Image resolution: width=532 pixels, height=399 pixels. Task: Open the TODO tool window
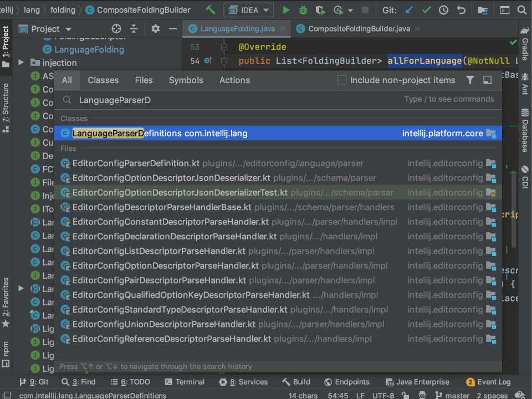coord(130,382)
